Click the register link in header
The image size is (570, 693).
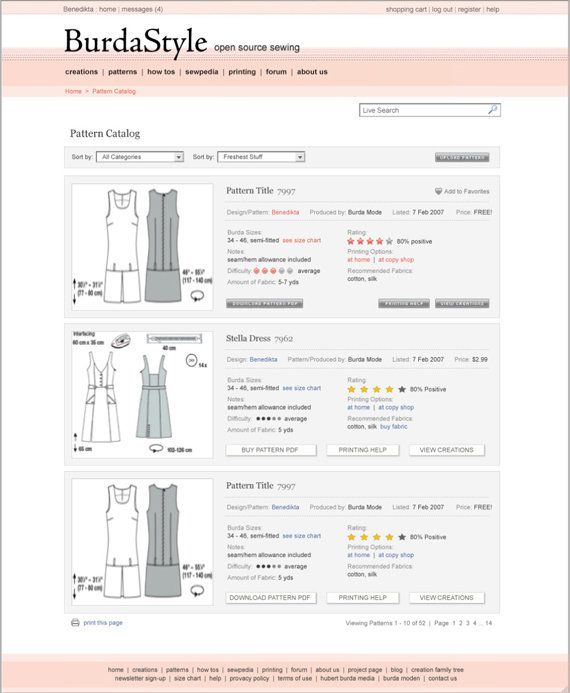(x=469, y=9)
